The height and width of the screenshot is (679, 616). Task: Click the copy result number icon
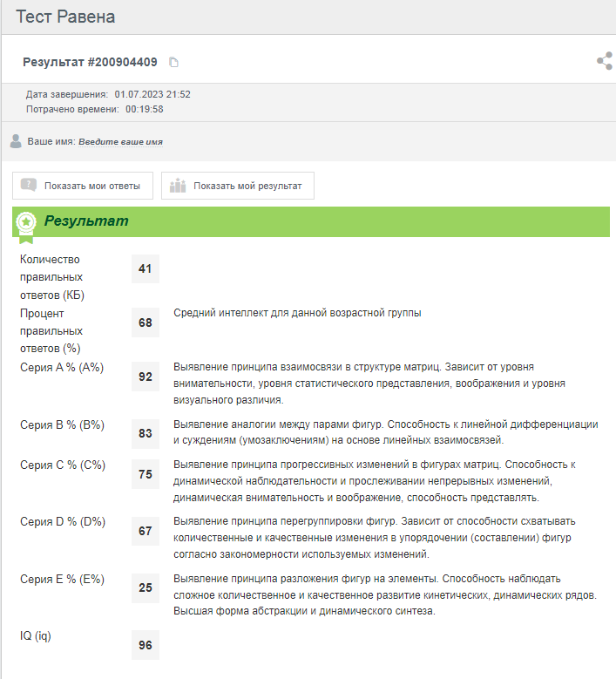(173, 62)
